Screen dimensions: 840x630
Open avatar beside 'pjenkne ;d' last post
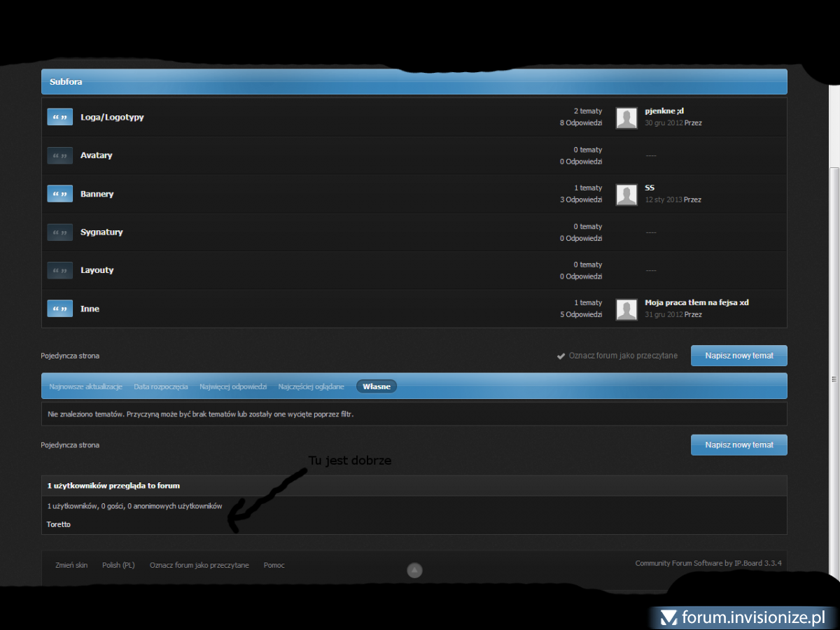pos(626,118)
